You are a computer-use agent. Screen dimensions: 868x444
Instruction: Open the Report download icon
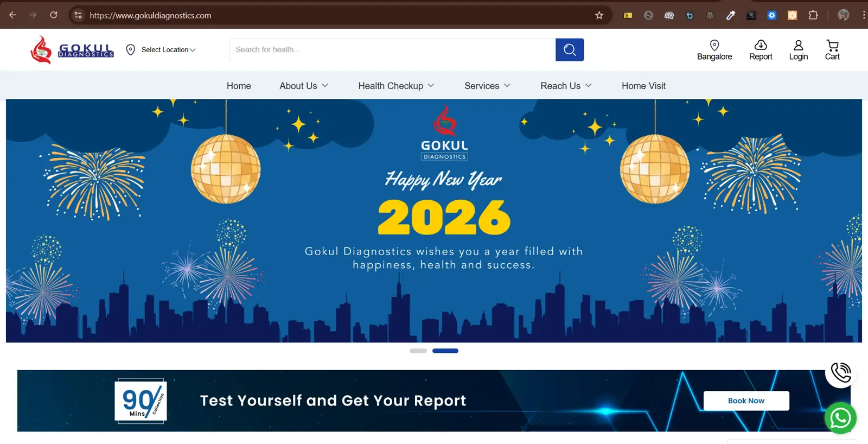tap(761, 45)
